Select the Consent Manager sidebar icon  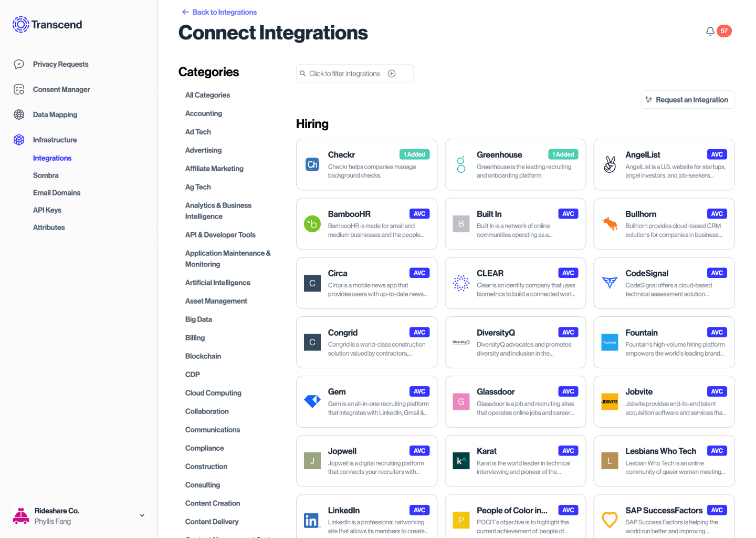[18, 89]
